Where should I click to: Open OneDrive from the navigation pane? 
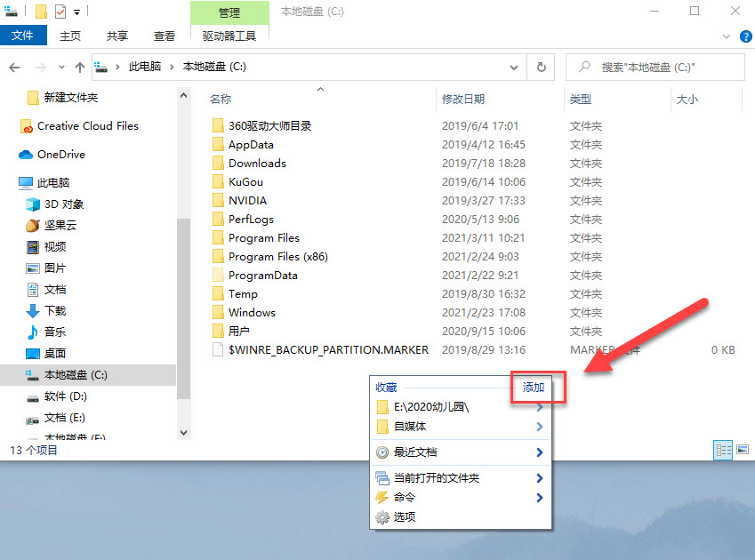[60, 155]
